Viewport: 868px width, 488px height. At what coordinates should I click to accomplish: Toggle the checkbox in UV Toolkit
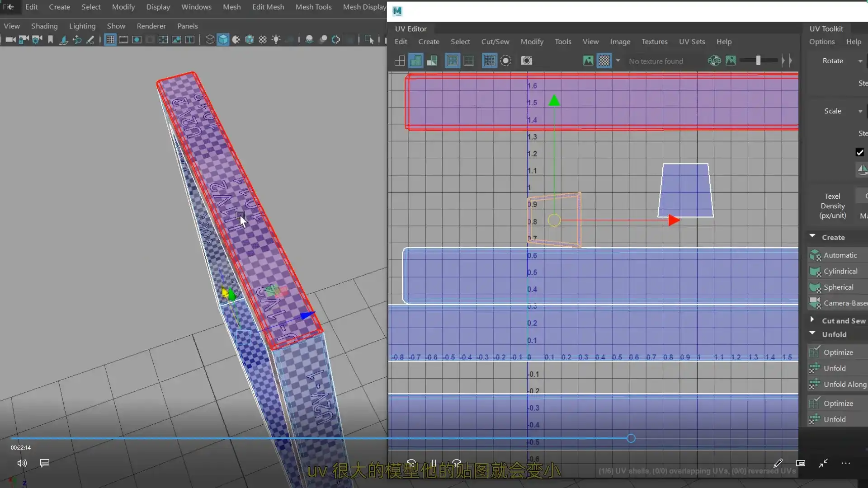pyautogui.click(x=859, y=152)
